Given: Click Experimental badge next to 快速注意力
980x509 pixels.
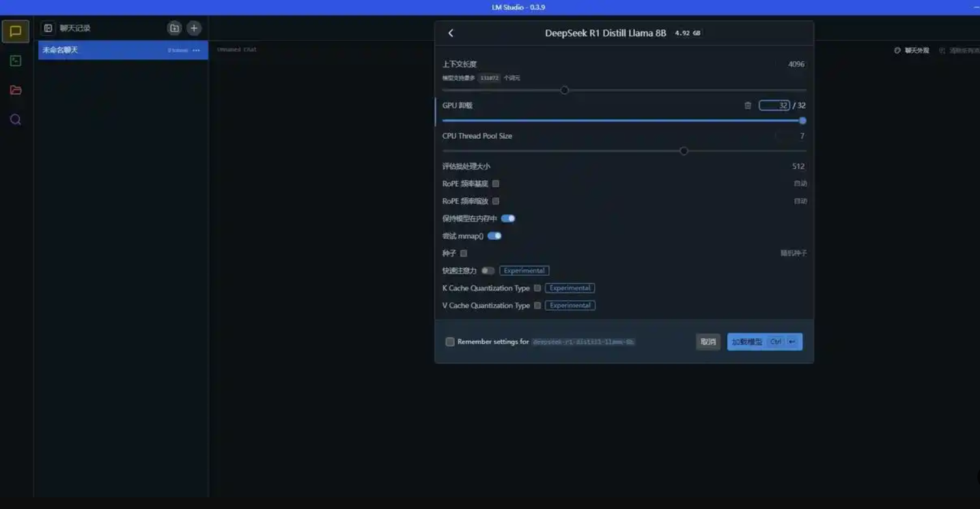Looking at the screenshot, I should (x=524, y=270).
